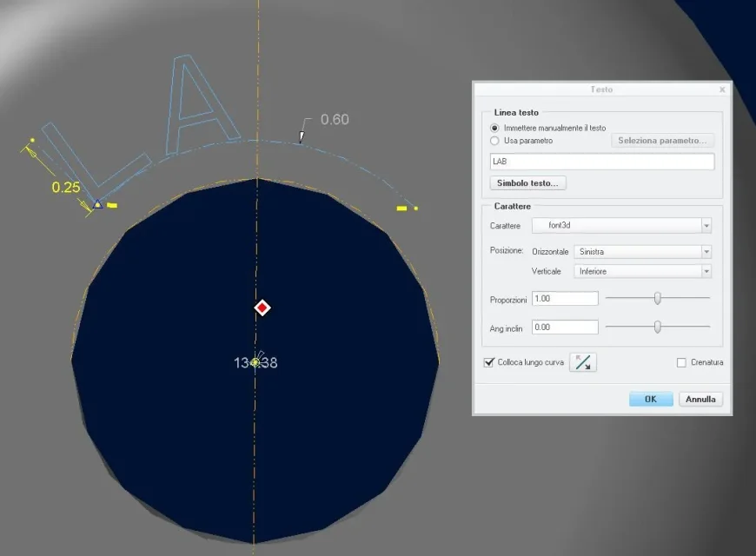Image resolution: width=756 pixels, height=556 pixels.
Task: Select the arrowhead of the 0.60 dimension
Action: click(x=302, y=136)
